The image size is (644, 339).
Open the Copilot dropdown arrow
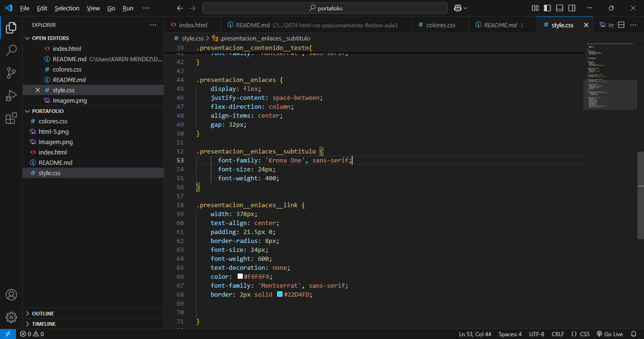tap(466, 8)
